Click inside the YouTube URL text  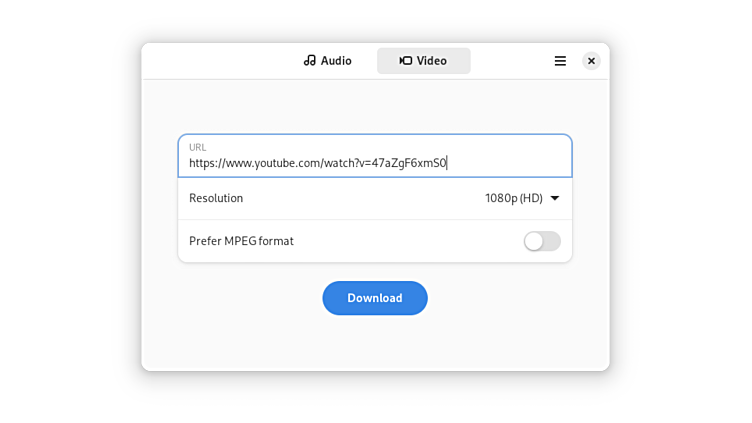click(x=317, y=163)
